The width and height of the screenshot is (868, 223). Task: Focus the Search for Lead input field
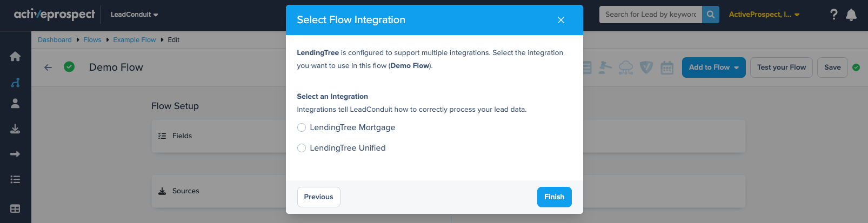[x=651, y=15]
